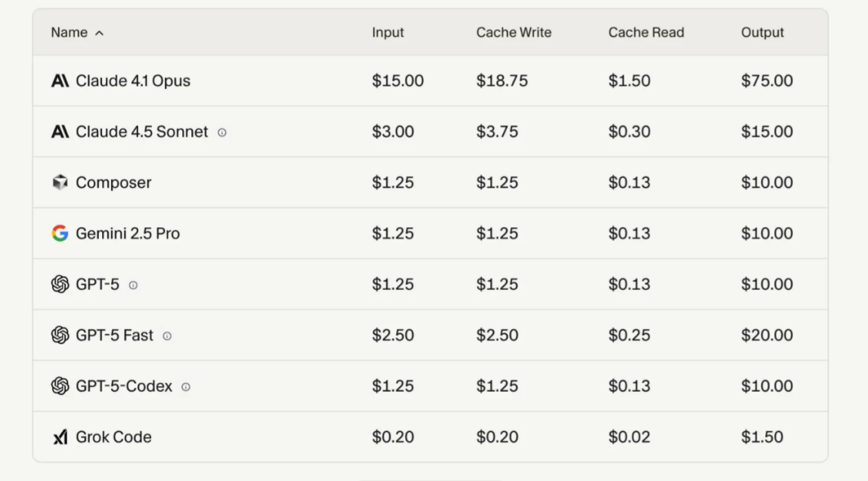This screenshot has width=868, height=481.
Task: Select the Gemini 2.5 Pro model name
Action: pyautogui.click(x=128, y=234)
